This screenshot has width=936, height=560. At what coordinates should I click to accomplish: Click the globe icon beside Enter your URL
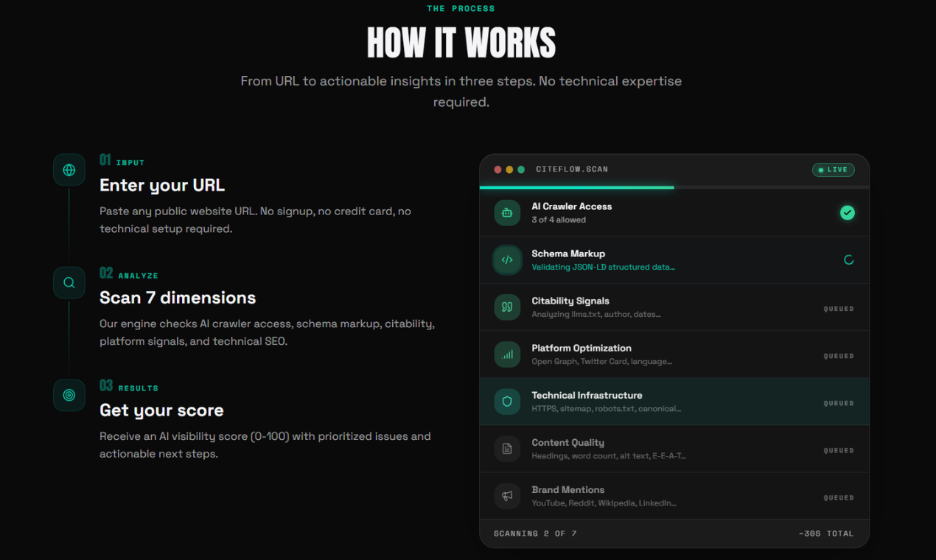[x=69, y=170]
